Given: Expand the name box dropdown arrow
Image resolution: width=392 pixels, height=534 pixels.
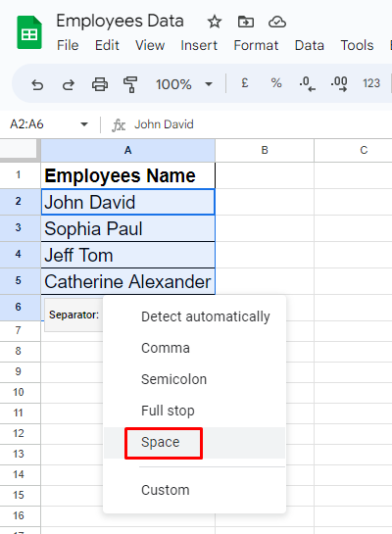Looking at the screenshot, I should tap(84, 124).
